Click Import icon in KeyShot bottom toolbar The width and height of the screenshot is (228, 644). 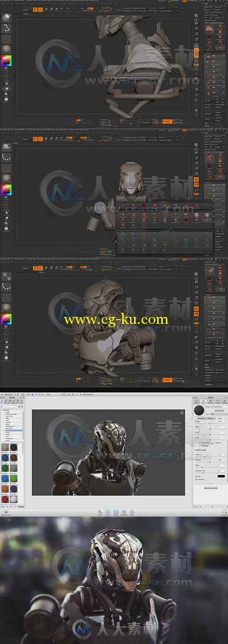click(x=100, y=512)
